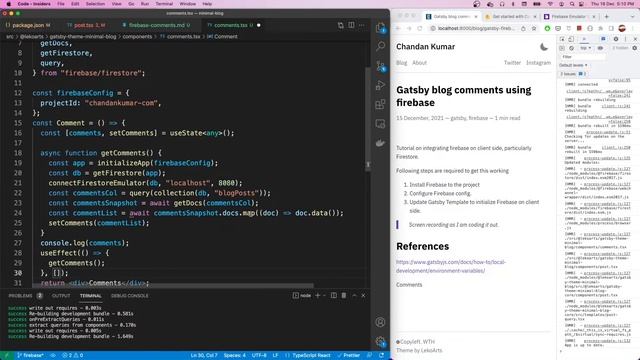Viewport: 640px width, 360px height.
Task: Click the Filter field in DevTools console
Action: point(582,57)
